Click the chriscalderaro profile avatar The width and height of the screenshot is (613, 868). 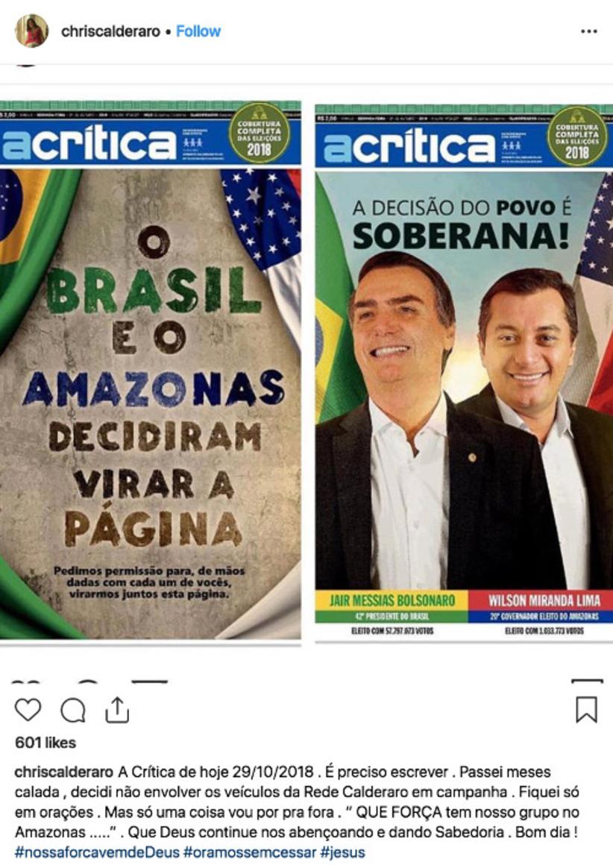[x=31, y=31]
